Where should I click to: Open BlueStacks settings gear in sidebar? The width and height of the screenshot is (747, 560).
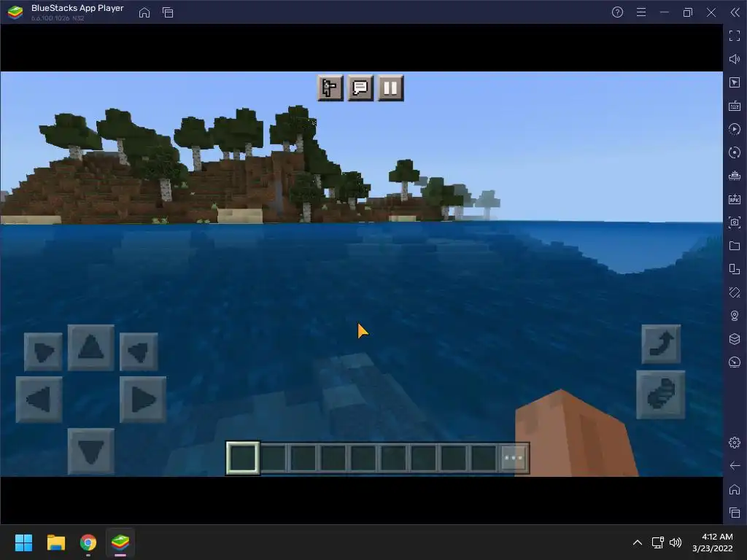click(x=735, y=443)
